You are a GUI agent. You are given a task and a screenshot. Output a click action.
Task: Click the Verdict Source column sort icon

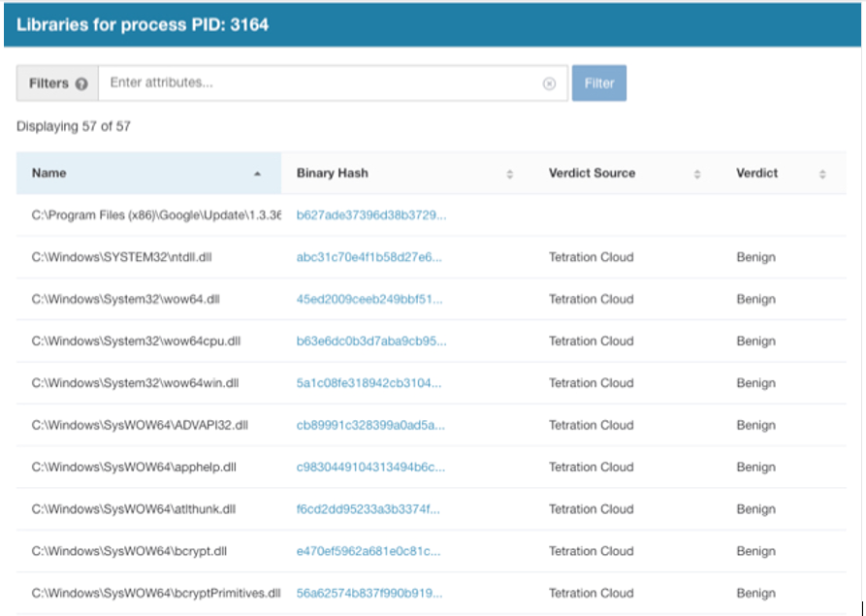(x=696, y=174)
